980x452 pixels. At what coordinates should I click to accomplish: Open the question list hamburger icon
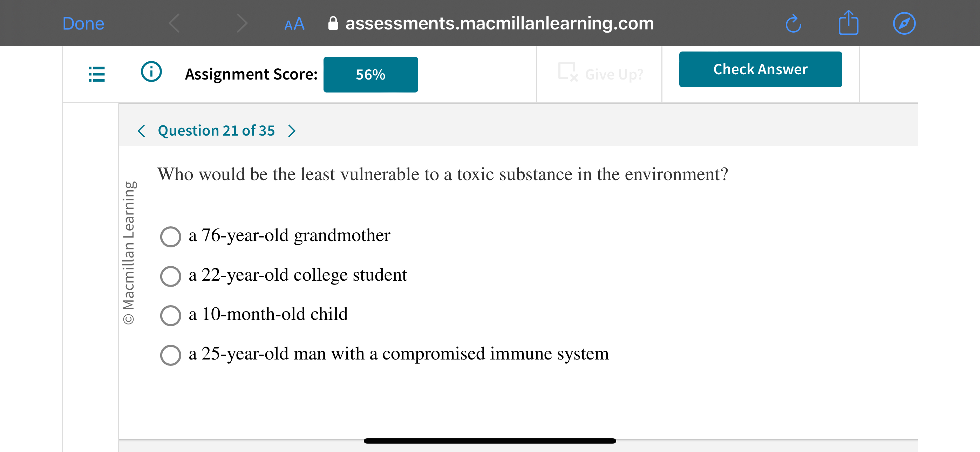click(96, 75)
